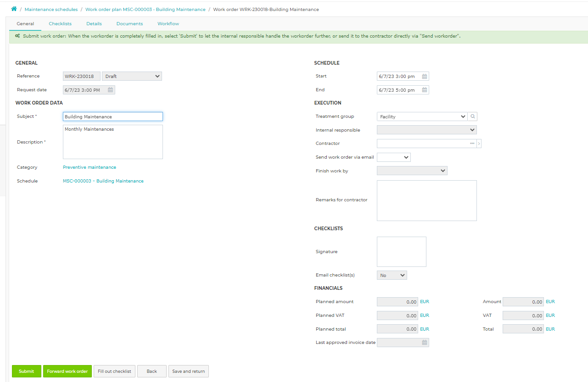
Task: Switch to the Workflow tab
Action: 168,24
